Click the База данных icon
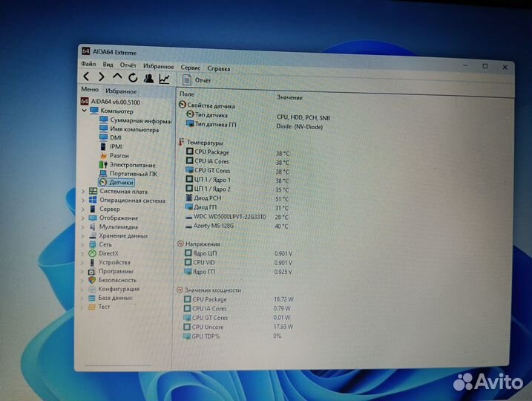This screenshot has height=401, width=532. (x=91, y=298)
